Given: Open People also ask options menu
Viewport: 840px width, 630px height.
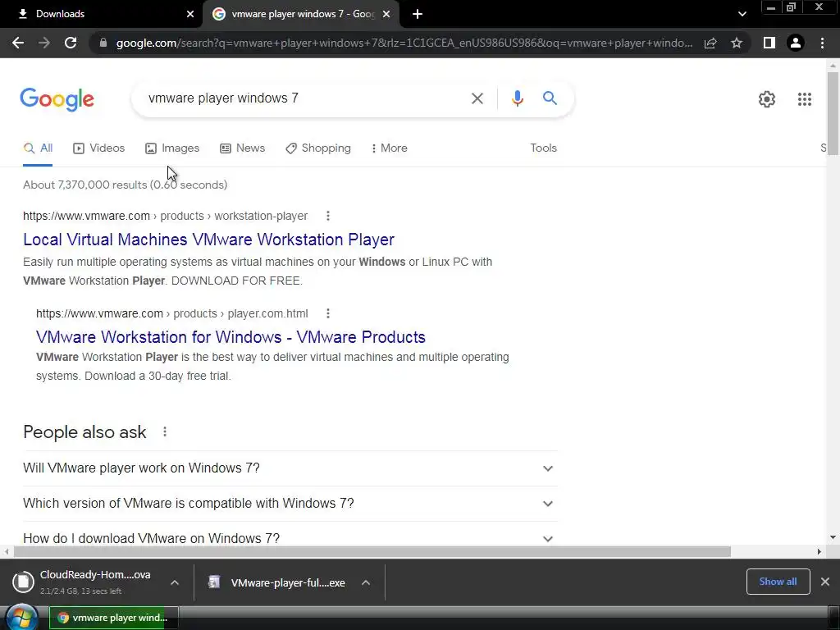Looking at the screenshot, I should pos(165,431).
